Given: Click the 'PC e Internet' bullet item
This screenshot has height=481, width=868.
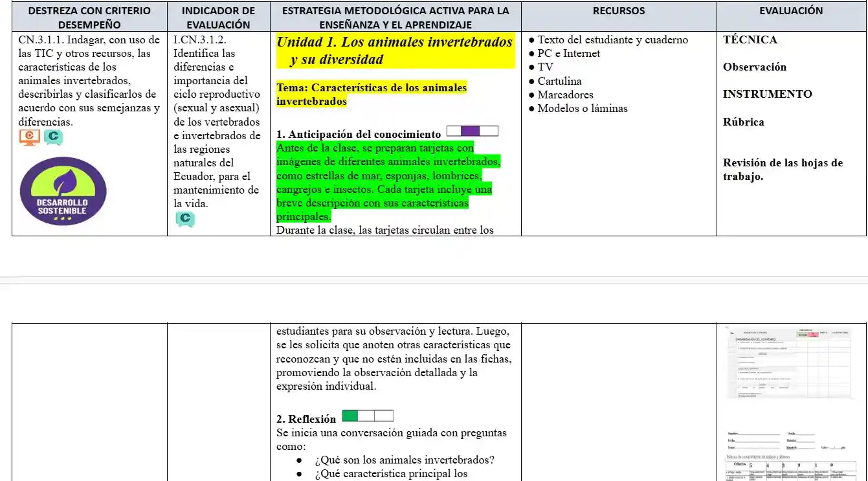Looking at the screenshot, I should pyautogui.click(x=568, y=54).
